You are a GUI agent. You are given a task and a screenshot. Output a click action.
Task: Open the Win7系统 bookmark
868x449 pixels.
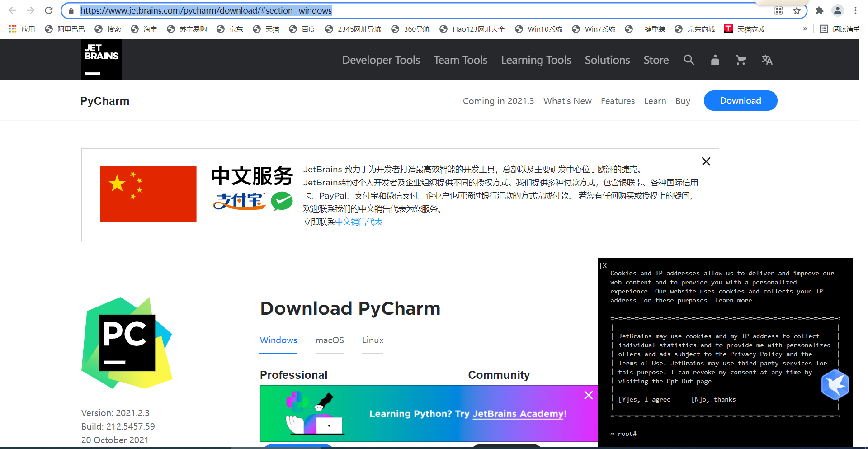(x=594, y=29)
